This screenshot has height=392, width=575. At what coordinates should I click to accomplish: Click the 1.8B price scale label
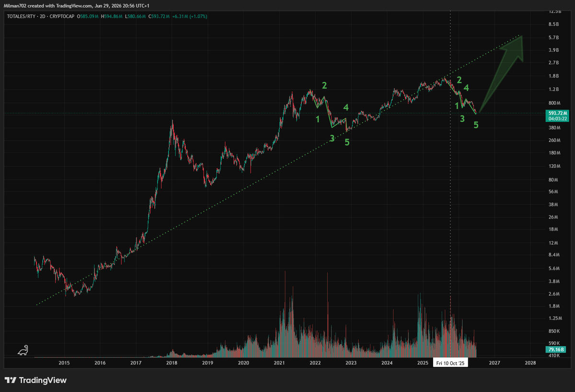click(553, 76)
